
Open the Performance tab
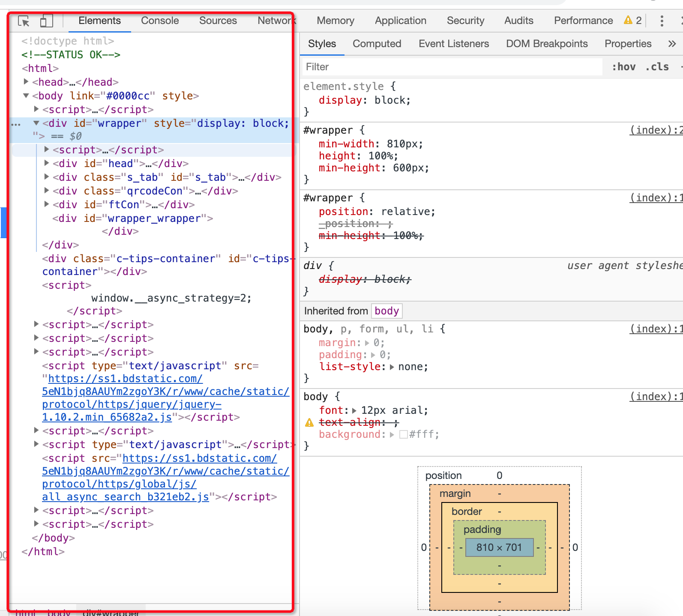(584, 21)
